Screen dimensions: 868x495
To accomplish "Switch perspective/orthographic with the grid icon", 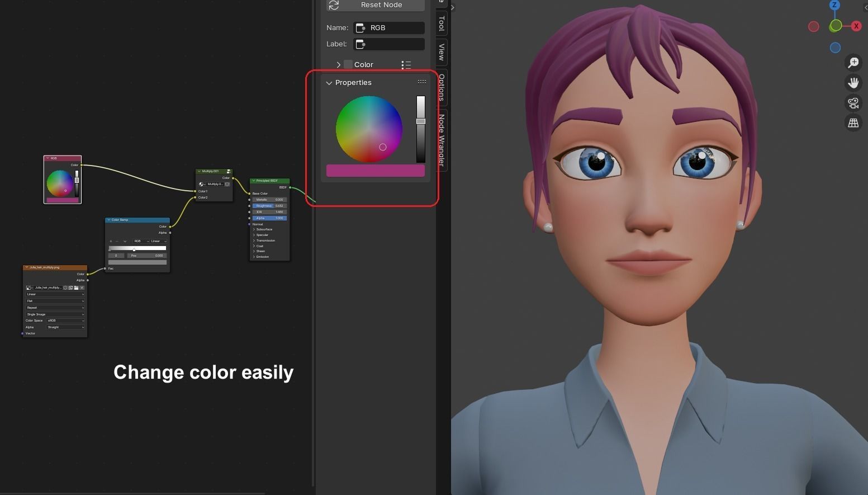I will 853,123.
